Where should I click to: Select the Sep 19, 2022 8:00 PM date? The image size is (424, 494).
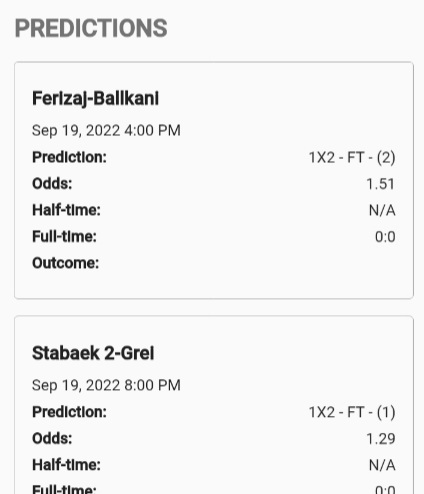coord(106,385)
